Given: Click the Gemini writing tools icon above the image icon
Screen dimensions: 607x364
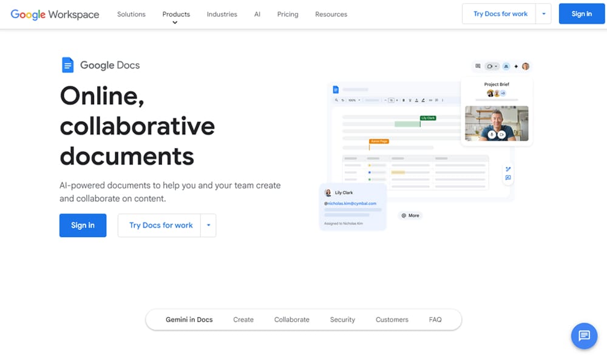Looking at the screenshot, I should click(x=508, y=169).
